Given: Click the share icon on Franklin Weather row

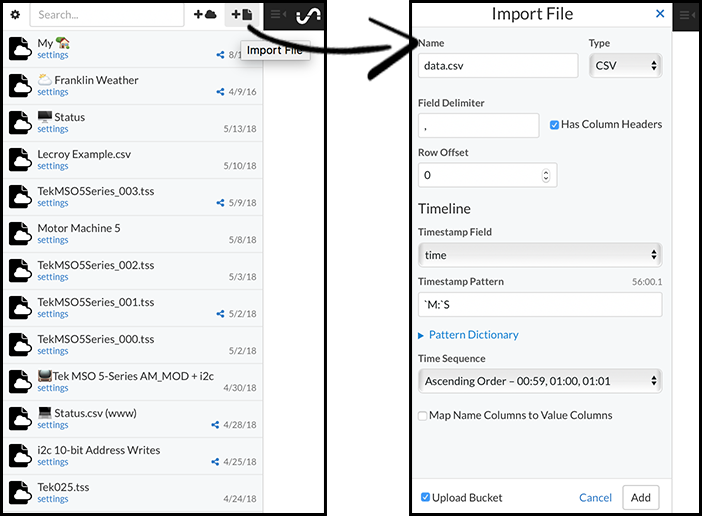Looking at the screenshot, I should pos(220,92).
